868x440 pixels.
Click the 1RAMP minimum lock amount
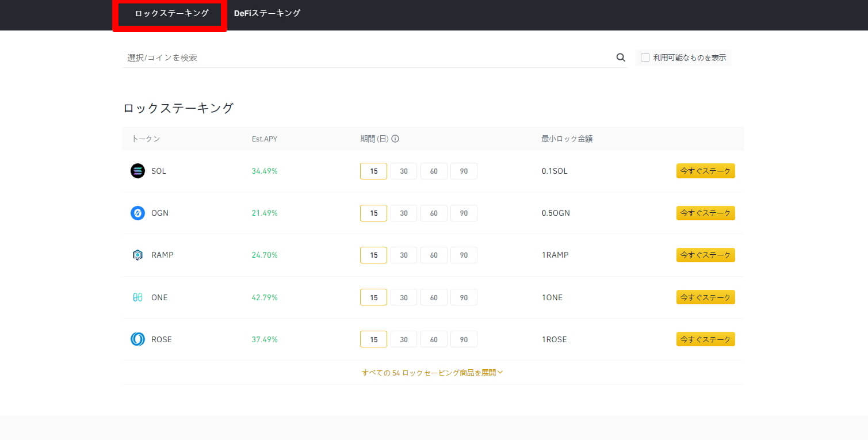coord(555,255)
